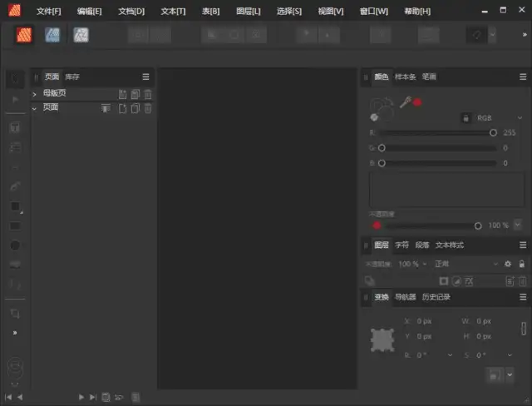Click the Publisher persona icon in toolbar
532x406 pixels.
(x=24, y=35)
